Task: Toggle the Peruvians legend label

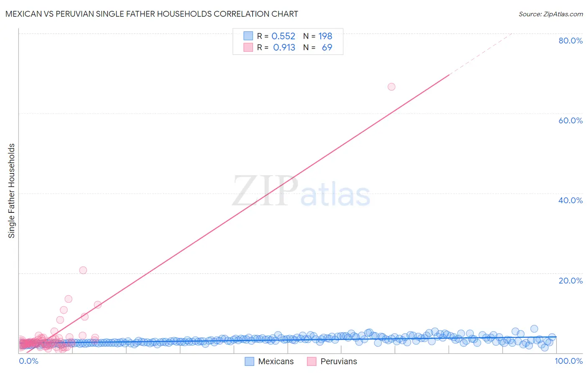Action: point(338,361)
